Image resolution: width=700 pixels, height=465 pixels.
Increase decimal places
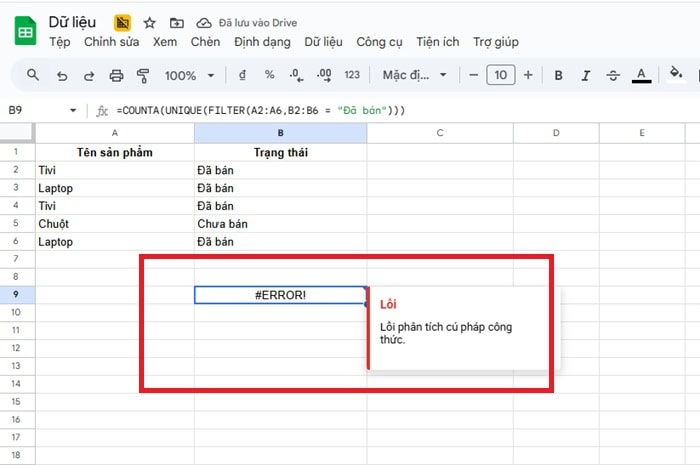[324, 75]
